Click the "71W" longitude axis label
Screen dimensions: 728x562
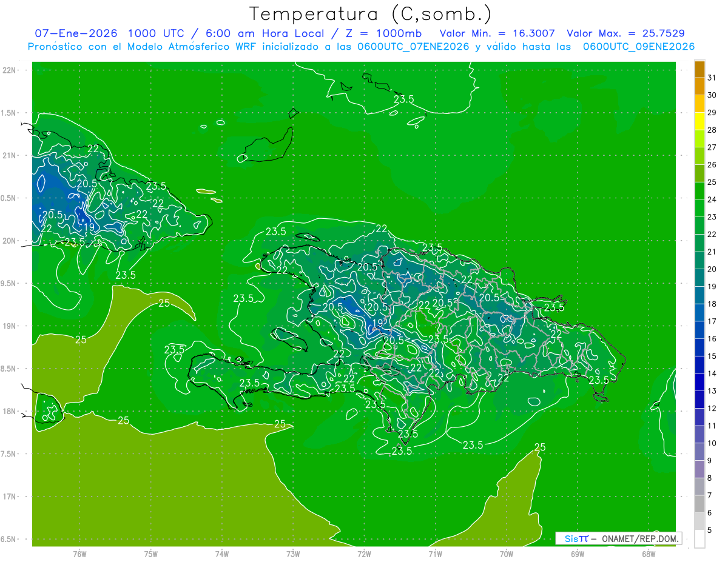[x=435, y=554]
